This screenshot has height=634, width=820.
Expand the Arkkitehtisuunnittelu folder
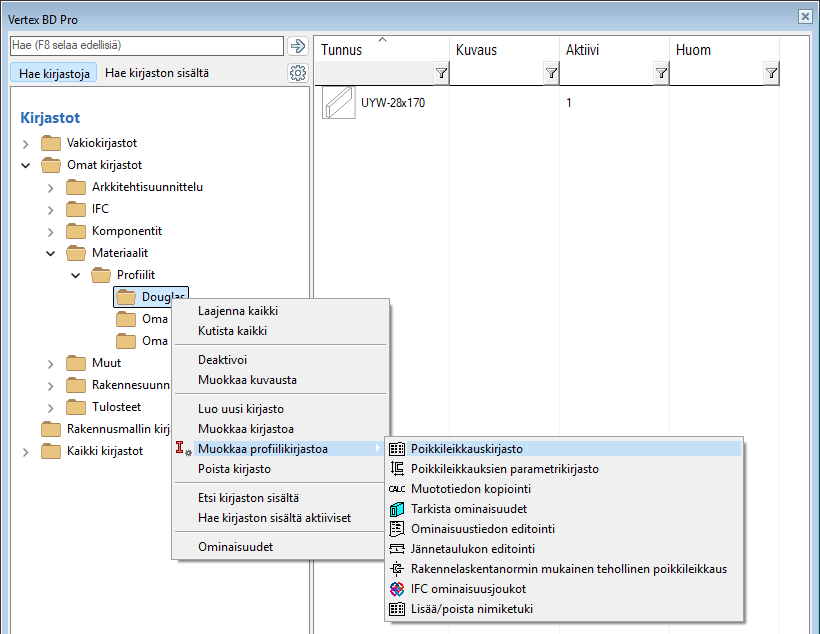(x=51, y=188)
